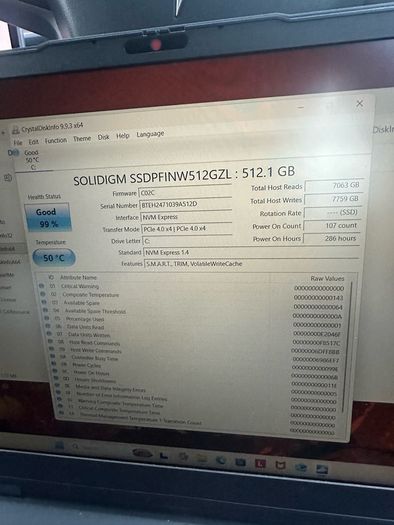Select the Controller Busy Time attribute name
Viewport: 394px width, 525px height.
pyautogui.click(x=95, y=358)
